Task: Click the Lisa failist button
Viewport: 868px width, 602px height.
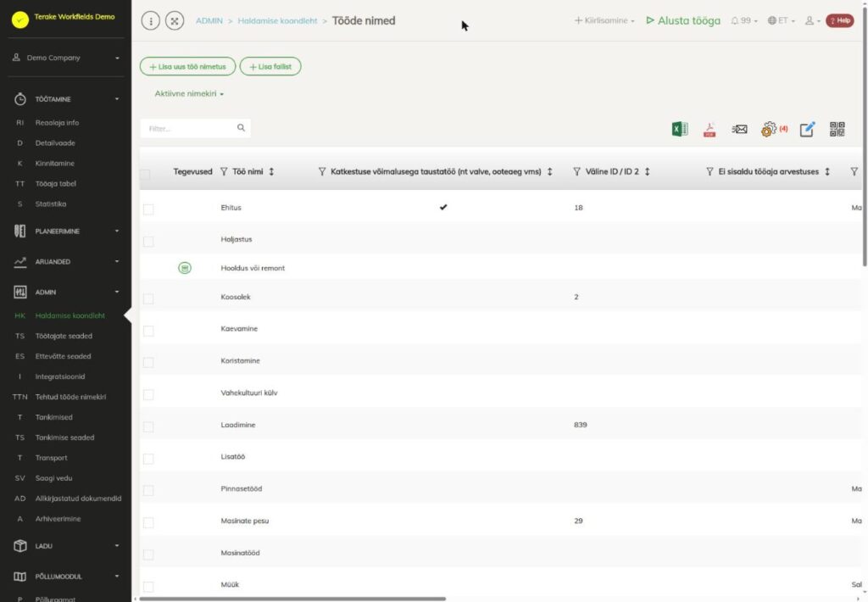Action: [270, 66]
